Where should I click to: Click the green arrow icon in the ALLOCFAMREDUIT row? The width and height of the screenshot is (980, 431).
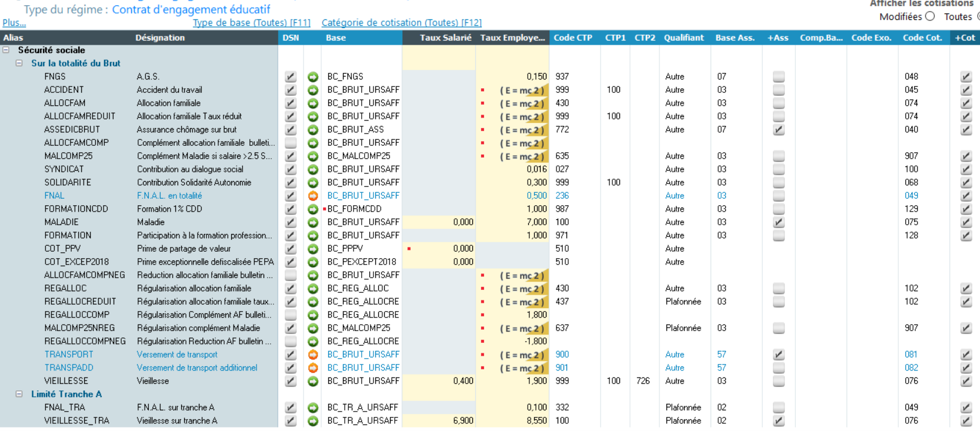coord(313,116)
